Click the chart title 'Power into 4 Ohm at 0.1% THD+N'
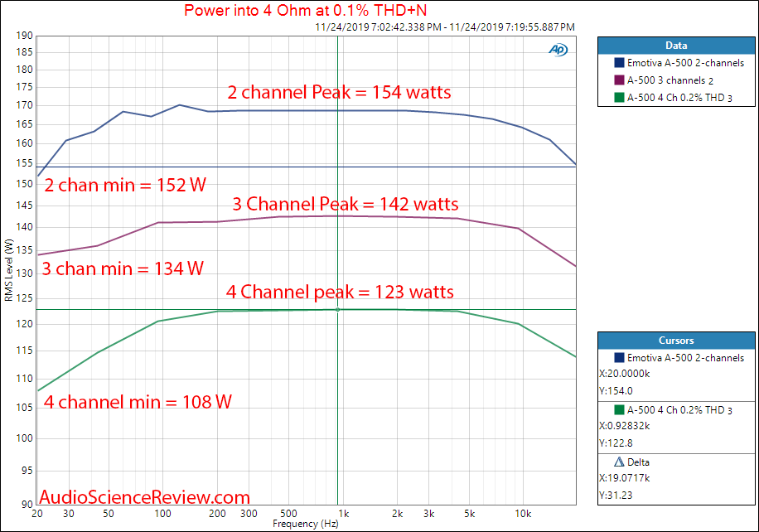The image size is (759, 532). click(x=306, y=10)
